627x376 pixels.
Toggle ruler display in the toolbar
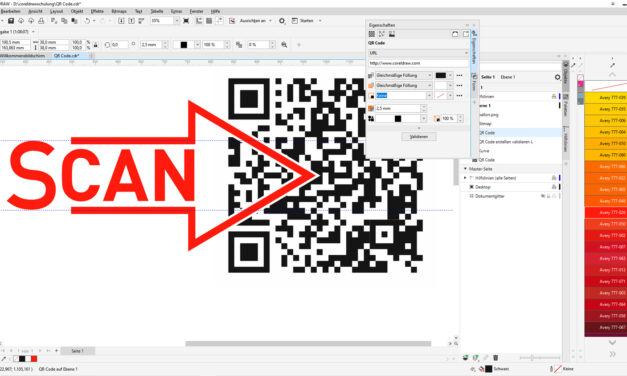(x=199, y=21)
